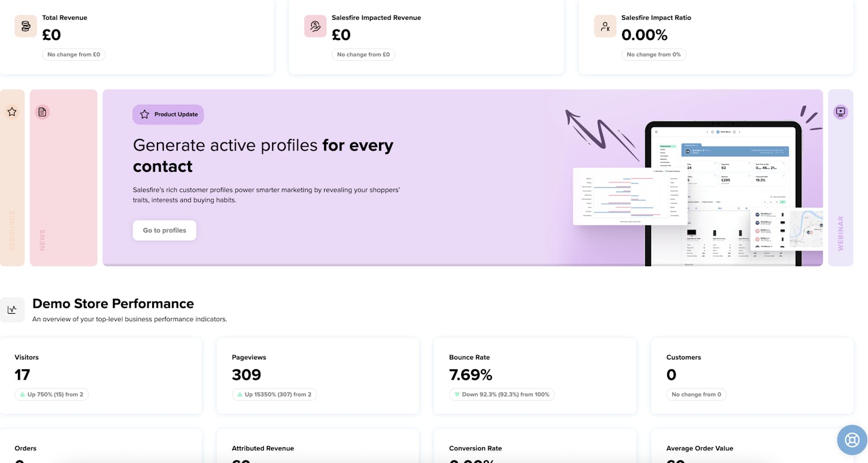868x463 pixels.
Task: Click the chart icon beside Demo Store Performance
Action: point(13,309)
